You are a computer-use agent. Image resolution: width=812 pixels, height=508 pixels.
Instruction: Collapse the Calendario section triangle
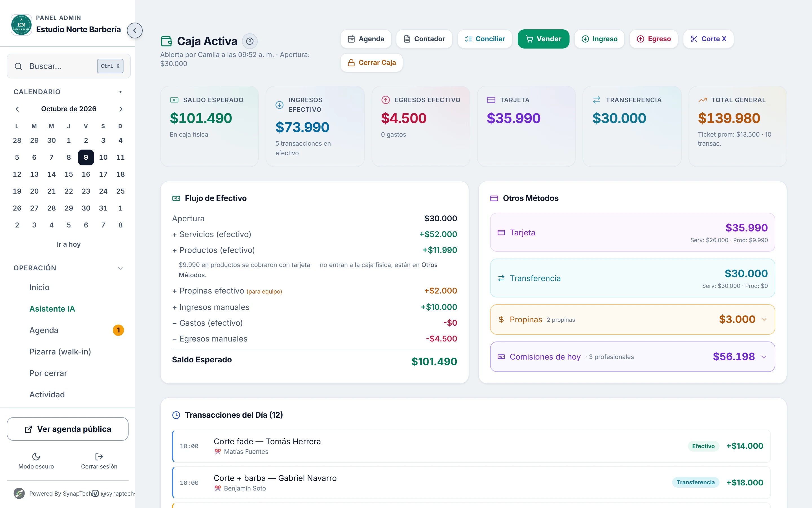click(120, 92)
